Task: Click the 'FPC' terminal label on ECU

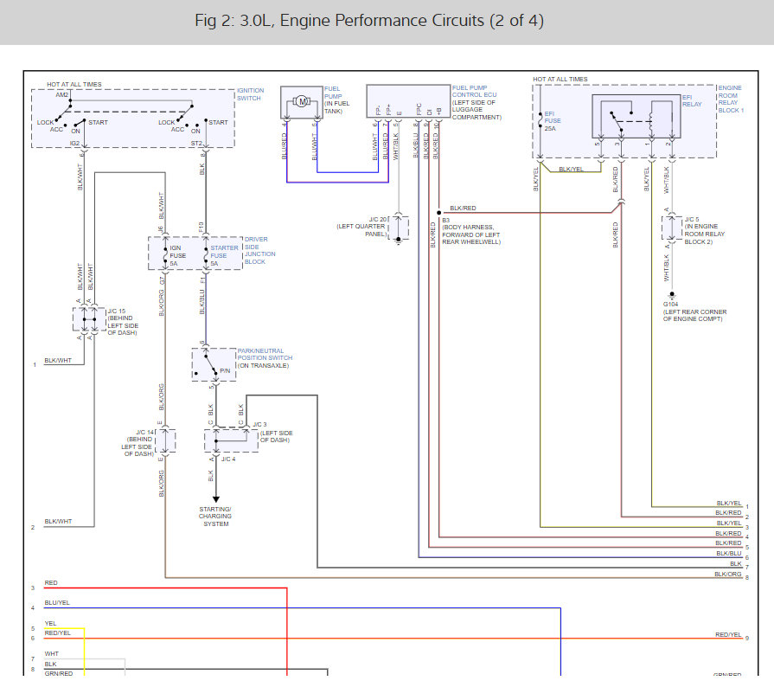Action: coord(419,109)
